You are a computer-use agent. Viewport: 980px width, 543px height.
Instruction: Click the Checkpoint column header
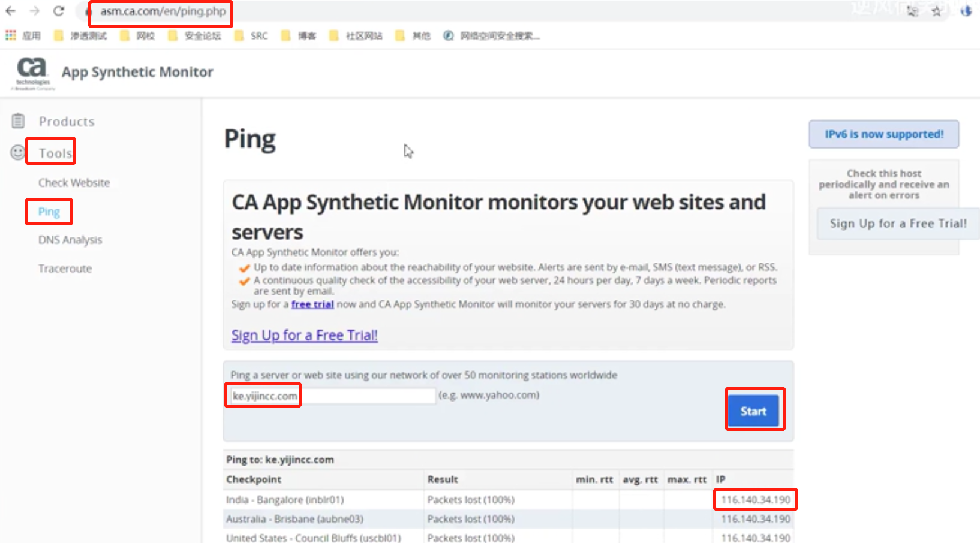click(x=254, y=479)
